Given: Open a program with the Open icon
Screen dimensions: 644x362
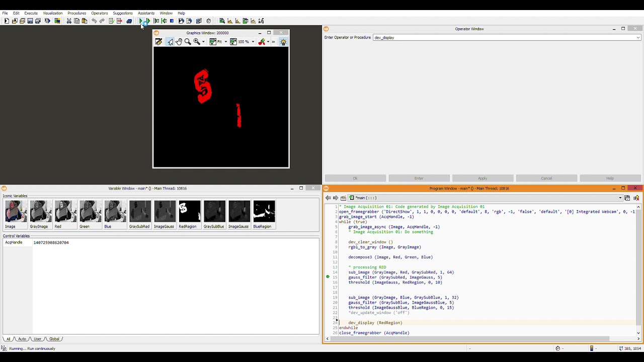Looking at the screenshot, I should [x=15, y=21].
